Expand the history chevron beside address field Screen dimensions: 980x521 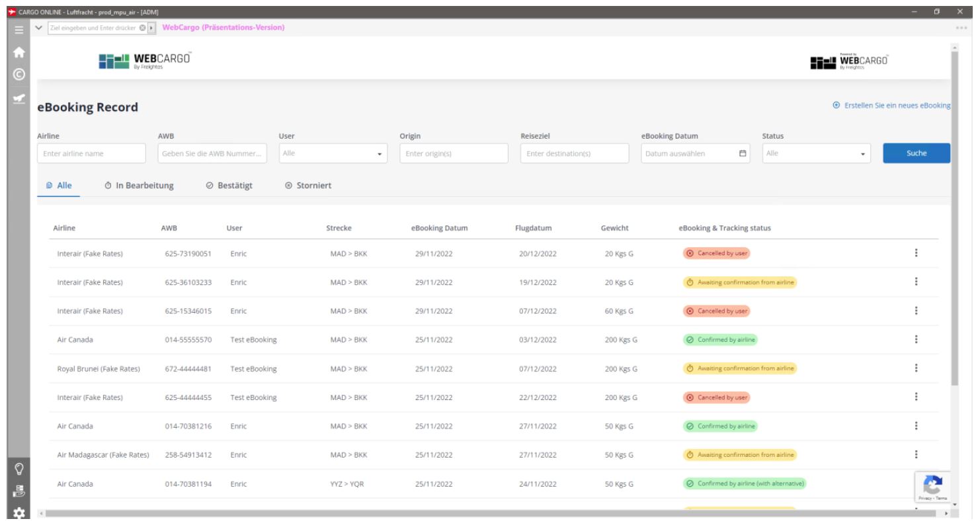click(39, 28)
